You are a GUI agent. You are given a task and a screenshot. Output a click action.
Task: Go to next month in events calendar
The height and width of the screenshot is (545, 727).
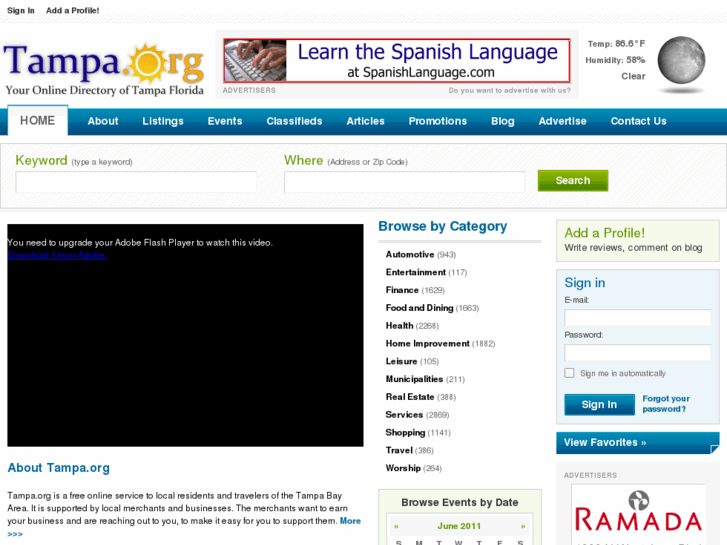pos(523,526)
